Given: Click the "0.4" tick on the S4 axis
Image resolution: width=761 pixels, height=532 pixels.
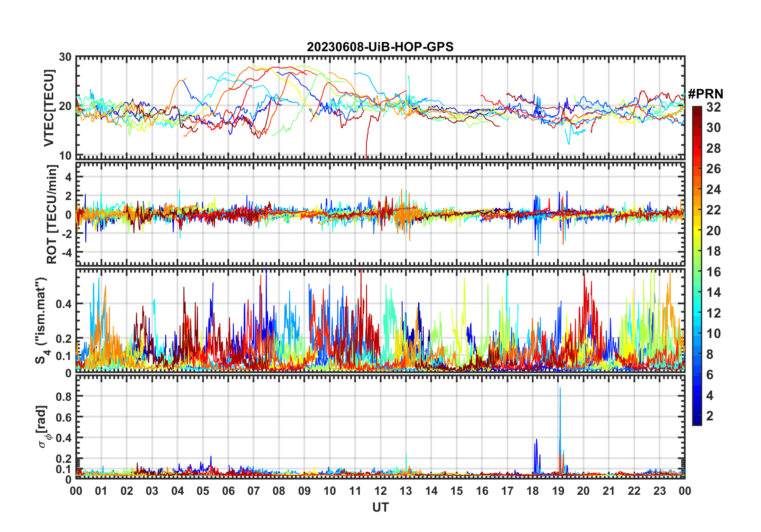Looking at the screenshot, I should pos(64,304).
